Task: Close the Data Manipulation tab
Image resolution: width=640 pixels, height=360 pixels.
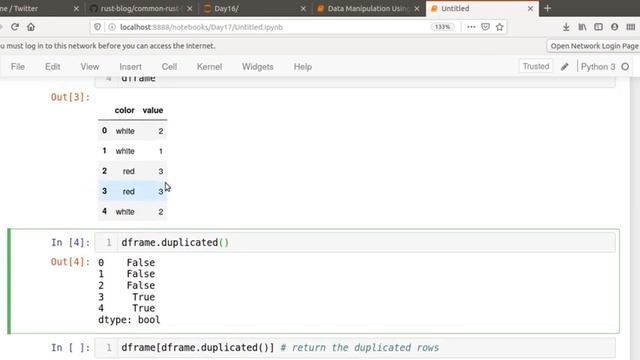Action: click(x=416, y=8)
